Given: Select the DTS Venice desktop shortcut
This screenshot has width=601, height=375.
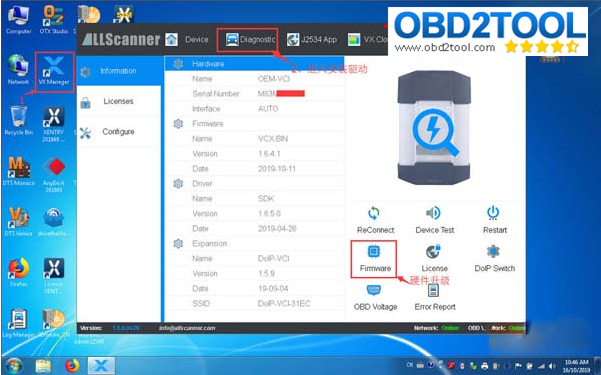Looking at the screenshot, I should click(18, 222).
